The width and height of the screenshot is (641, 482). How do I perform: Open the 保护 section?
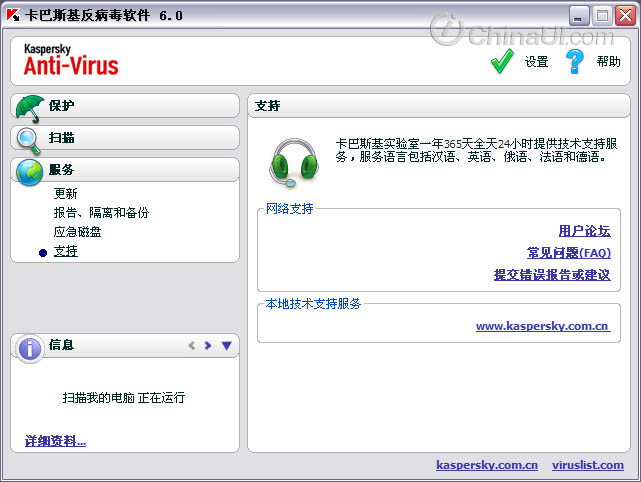[x=125, y=106]
